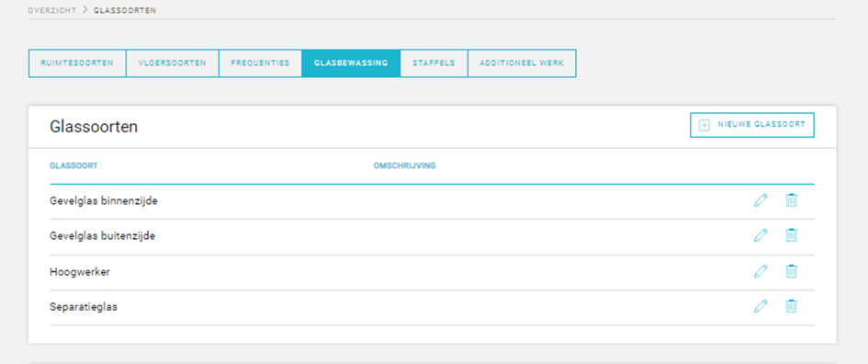
Task: Navigate to Overzicht in the breadcrumb
Action: 52,10
